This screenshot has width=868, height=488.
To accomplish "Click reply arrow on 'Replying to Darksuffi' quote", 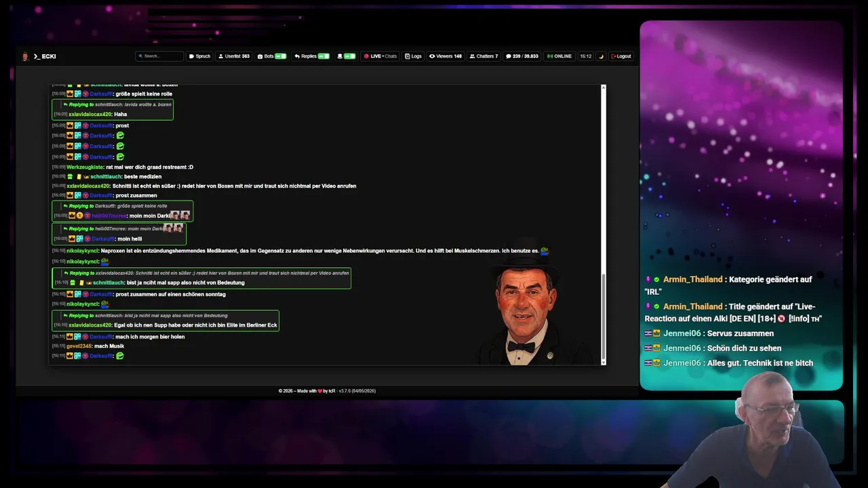I will click(x=65, y=206).
